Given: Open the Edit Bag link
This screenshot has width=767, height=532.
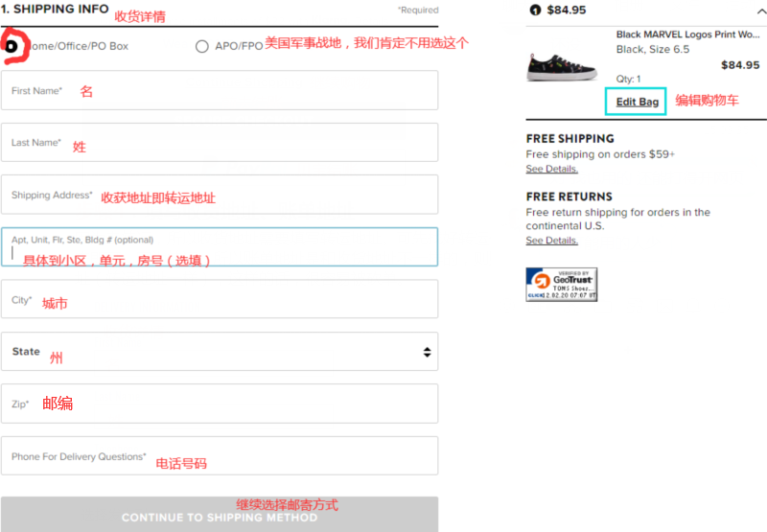Looking at the screenshot, I should pos(637,102).
